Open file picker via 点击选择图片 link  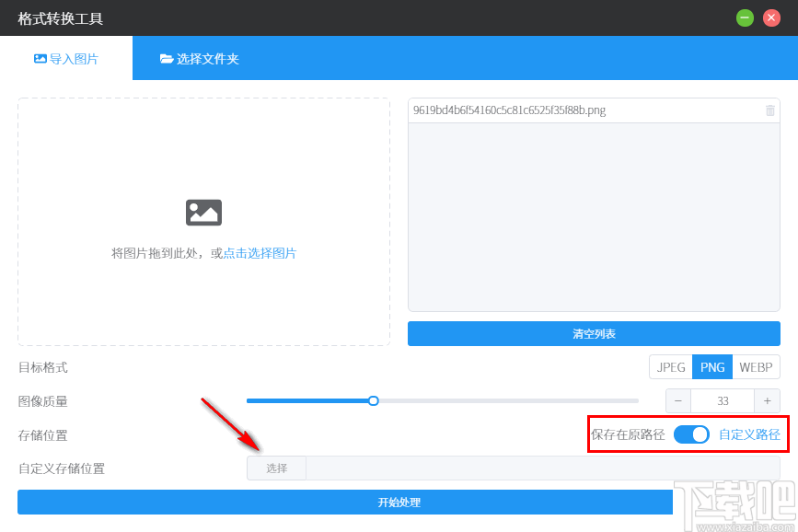(260, 252)
